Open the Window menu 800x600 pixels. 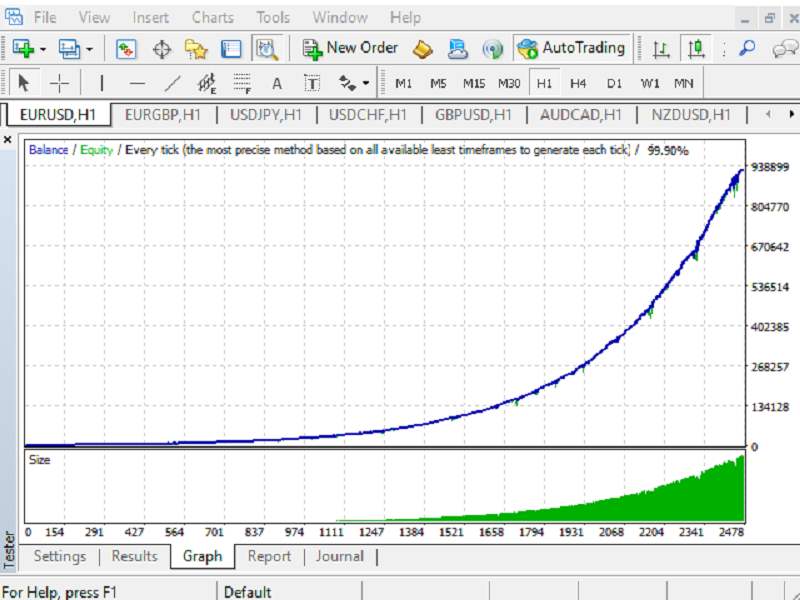click(x=340, y=18)
